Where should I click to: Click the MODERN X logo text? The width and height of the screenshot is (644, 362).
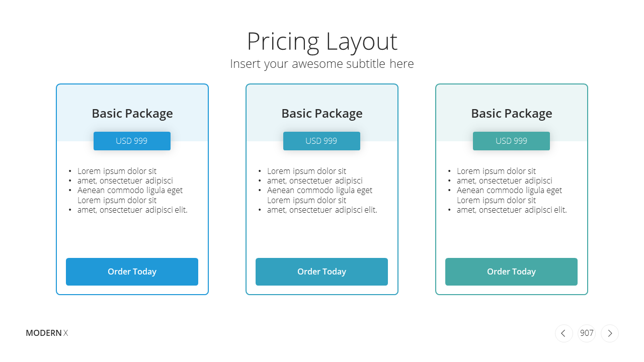[47, 333]
